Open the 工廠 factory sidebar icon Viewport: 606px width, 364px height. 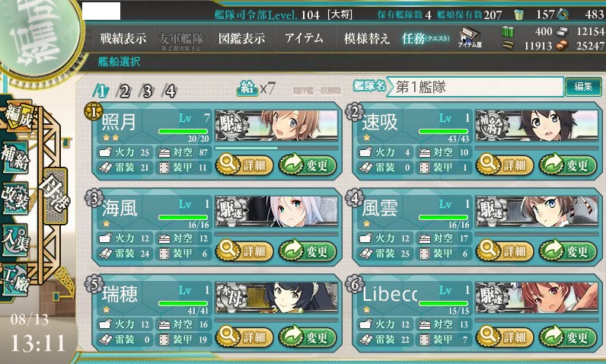coord(15,279)
